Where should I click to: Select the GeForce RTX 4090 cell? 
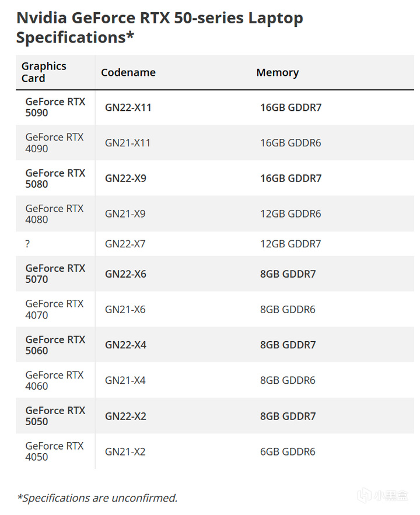(x=54, y=143)
